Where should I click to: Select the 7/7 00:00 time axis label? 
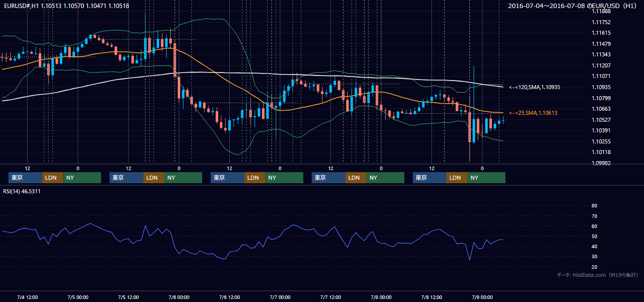pos(280,297)
